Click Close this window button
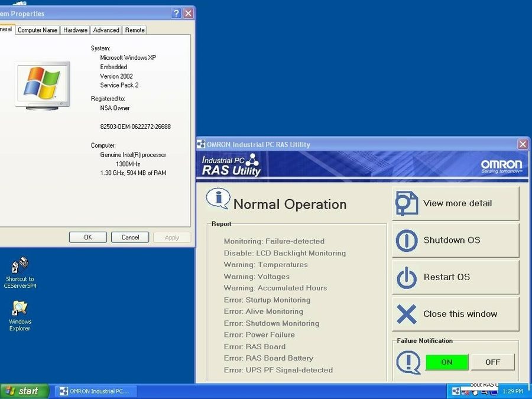This screenshot has height=399, width=532. point(456,314)
